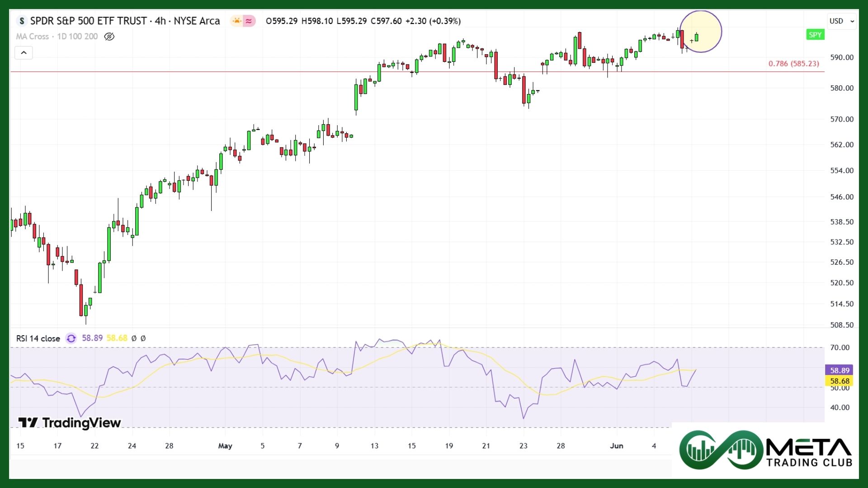Click the RSI value 58.89 axis tag

coord(839,370)
